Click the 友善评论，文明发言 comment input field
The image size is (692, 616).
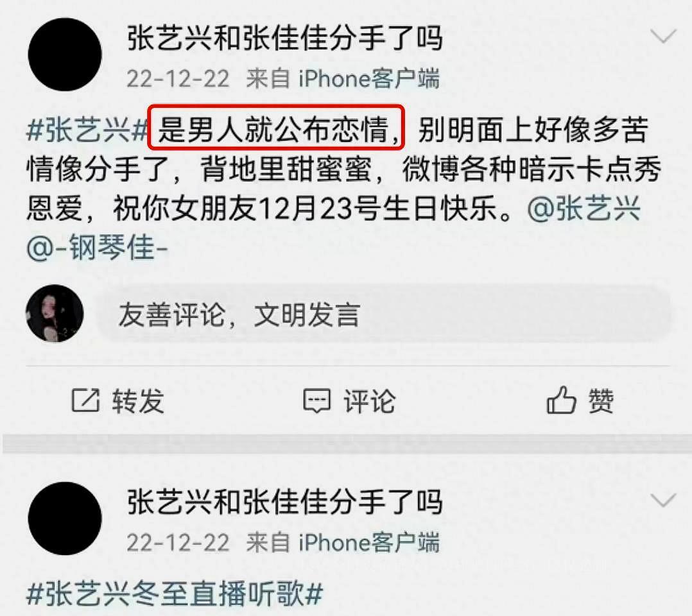[x=384, y=314]
